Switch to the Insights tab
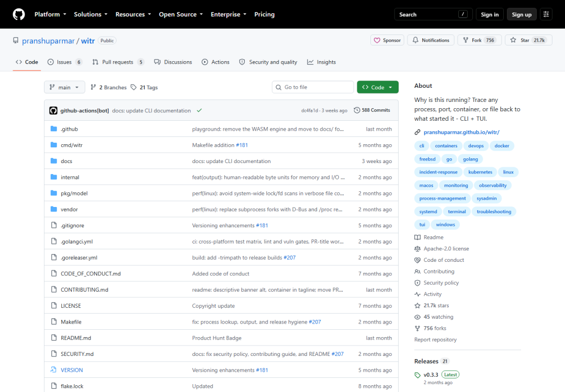The width and height of the screenshot is (565, 392). [321, 62]
